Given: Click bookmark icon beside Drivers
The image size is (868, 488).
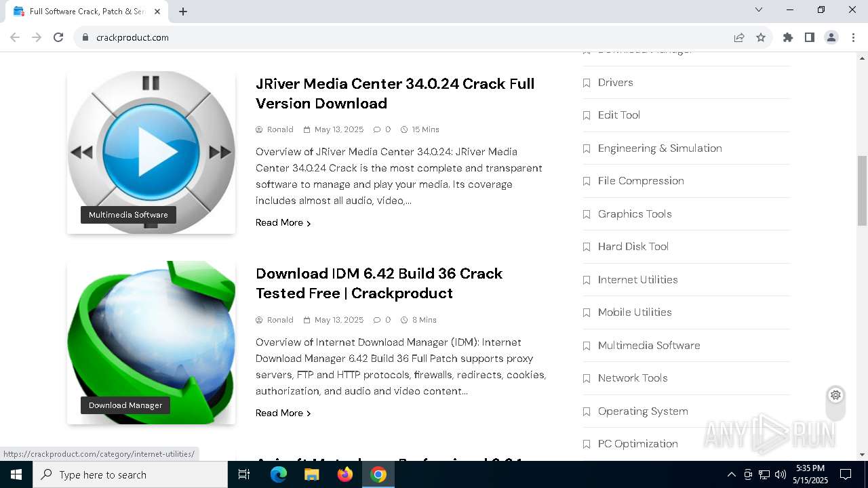Looking at the screenshot, I should point(587,83).
